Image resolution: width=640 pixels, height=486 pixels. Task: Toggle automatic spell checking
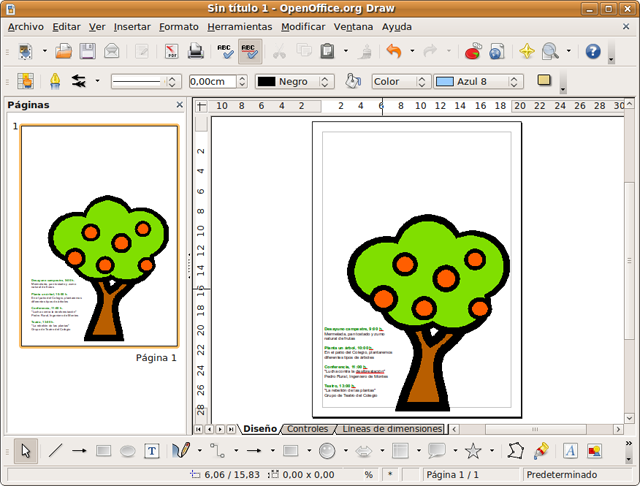point(250,51)
